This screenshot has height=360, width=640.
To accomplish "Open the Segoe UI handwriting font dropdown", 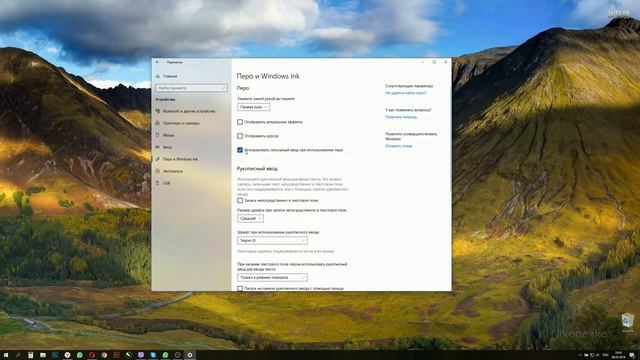I will tap(272, 240).
